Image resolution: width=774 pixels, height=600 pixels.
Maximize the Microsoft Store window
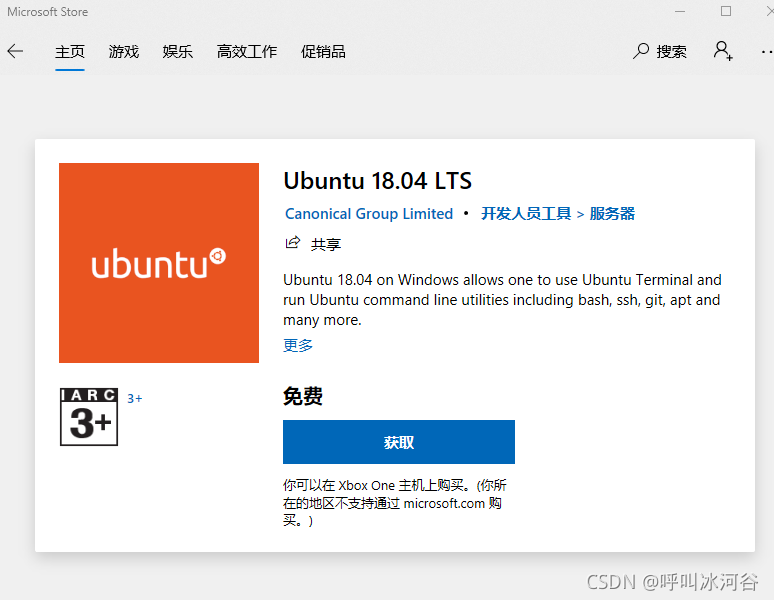click(726, 11)
